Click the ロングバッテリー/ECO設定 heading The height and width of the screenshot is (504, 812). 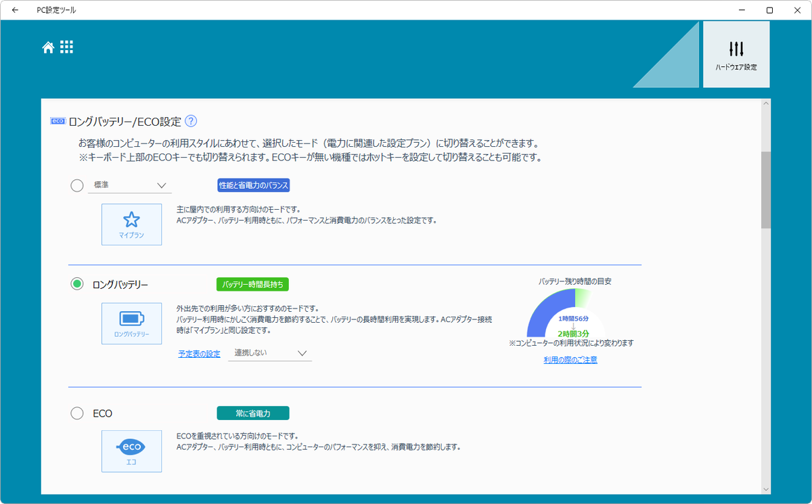coord(125,122)
